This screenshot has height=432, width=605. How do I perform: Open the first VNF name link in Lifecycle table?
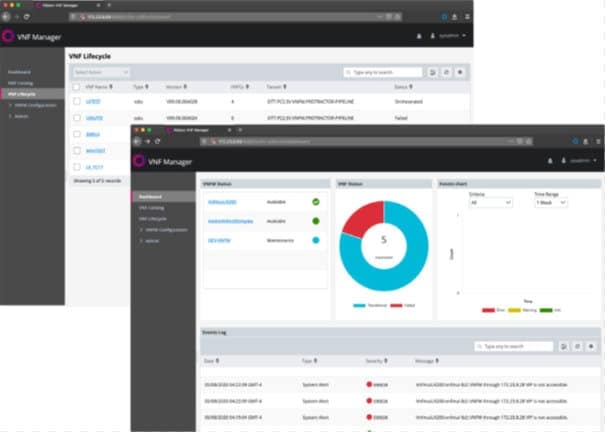93,101
